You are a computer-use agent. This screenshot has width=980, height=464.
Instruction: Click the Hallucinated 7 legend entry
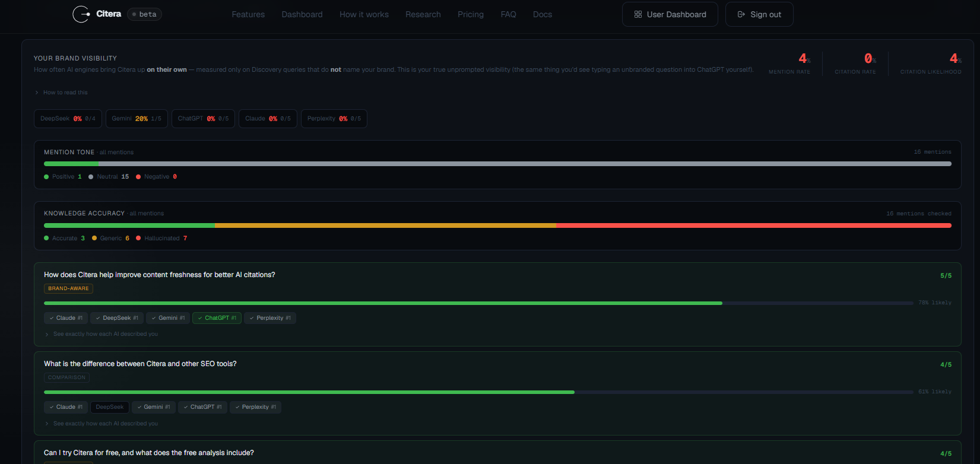pyautogui.click(x=162, y=239)
